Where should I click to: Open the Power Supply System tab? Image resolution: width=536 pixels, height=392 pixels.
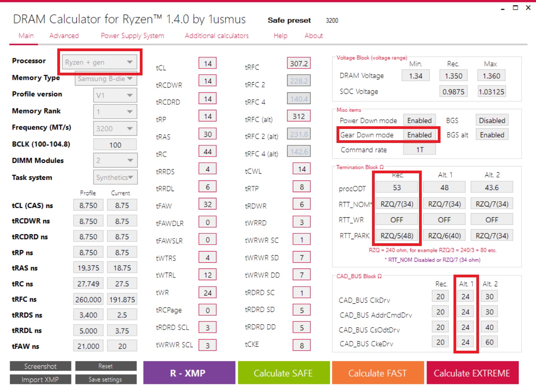pyautogui.click(x=132, y=36)
